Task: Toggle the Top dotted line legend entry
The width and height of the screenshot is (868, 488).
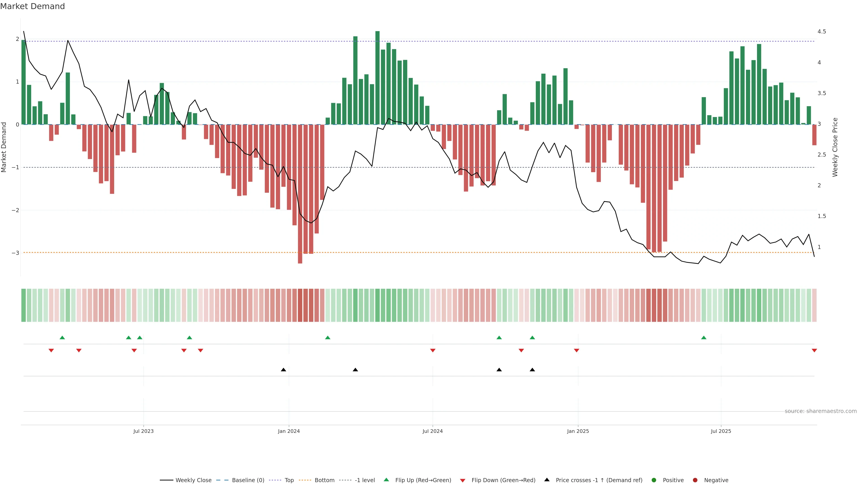Action: coord(289,480)
